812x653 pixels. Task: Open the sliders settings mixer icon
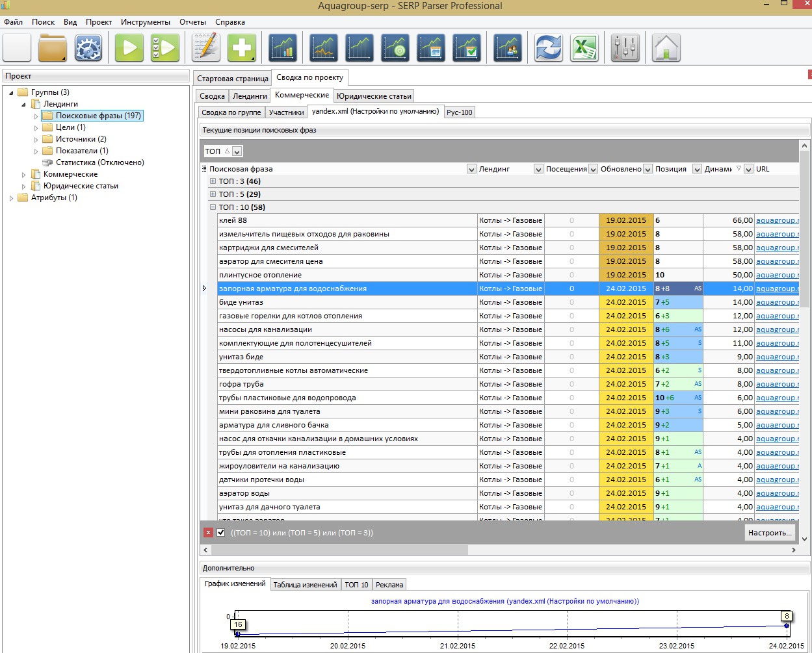coord(625,48)
